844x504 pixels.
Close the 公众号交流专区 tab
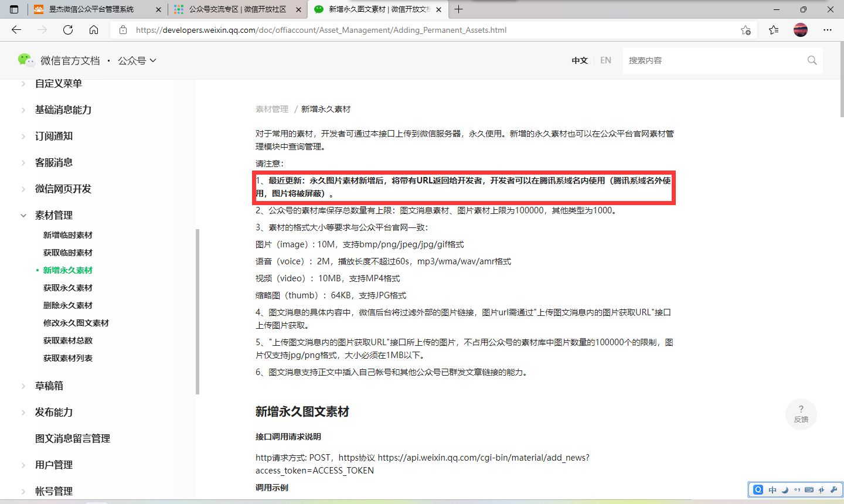[x=298, y=9]
